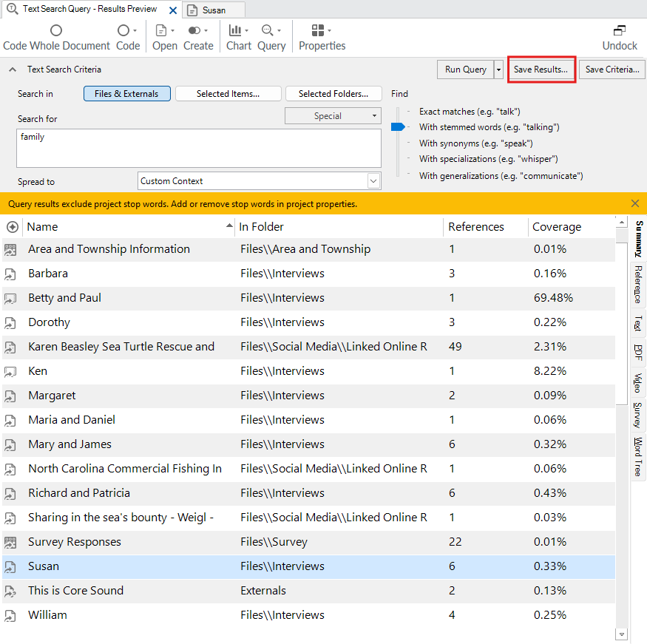Image resolution: width=647 pixels, height=644 pixels.
Task: Open the Create dropdown arrow
Action: pos(206,30)
